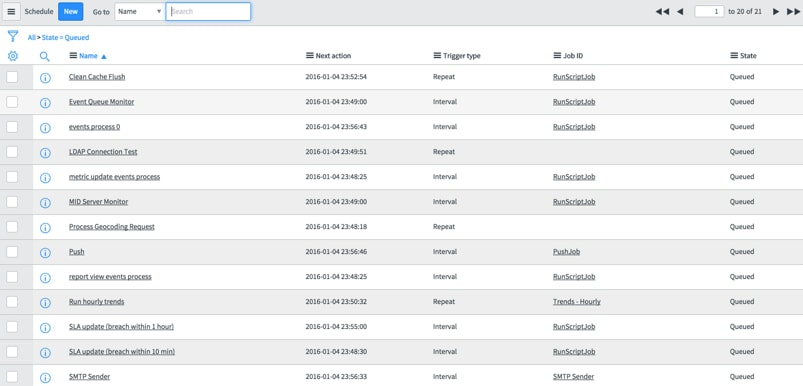Screen dimensions: 803x386
Task: Open Trigger type column menu icon
Action: click(437, 55)
